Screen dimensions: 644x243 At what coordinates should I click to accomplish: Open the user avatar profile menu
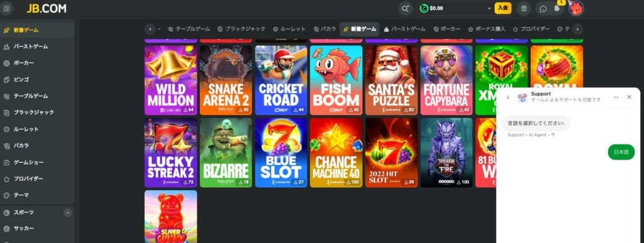[576, 8]
